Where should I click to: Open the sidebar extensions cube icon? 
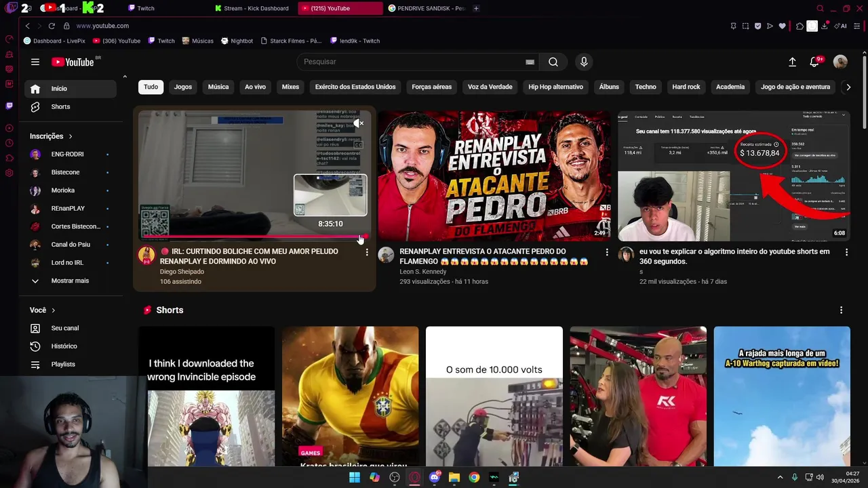click(x=9, y=158)
